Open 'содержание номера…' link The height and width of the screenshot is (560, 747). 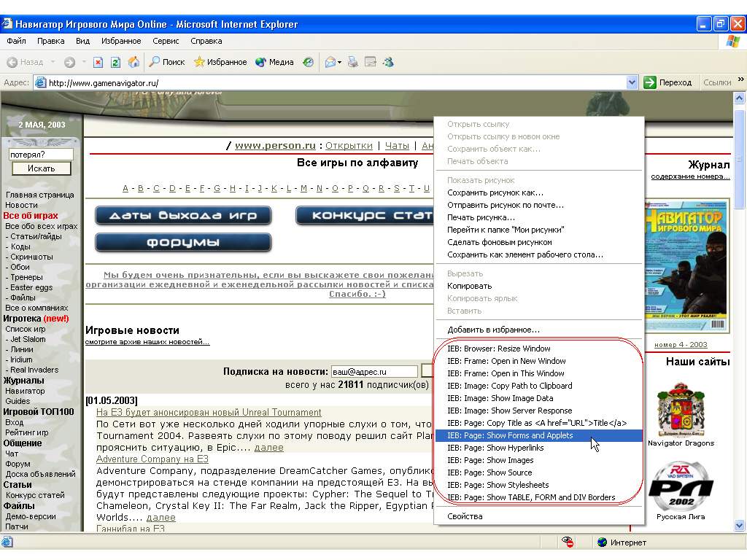(x=690, y=176)
